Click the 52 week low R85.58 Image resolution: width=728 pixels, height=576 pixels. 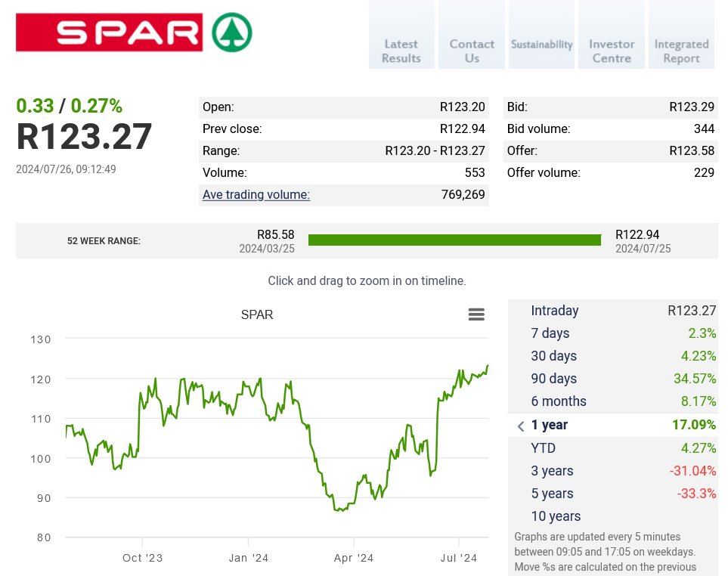click(276, 234)
